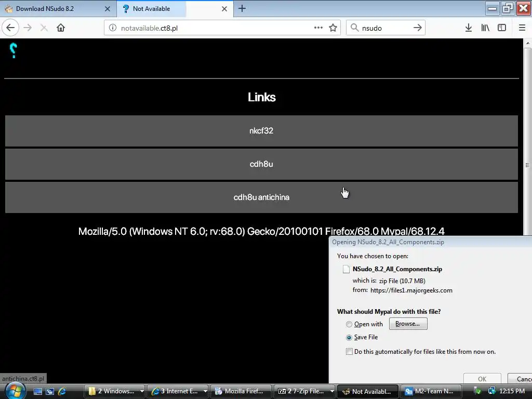Image resolution: width=532 pixels, height=399 pixels.
Task: Open a new tab
Action: [x=242, y=9]
